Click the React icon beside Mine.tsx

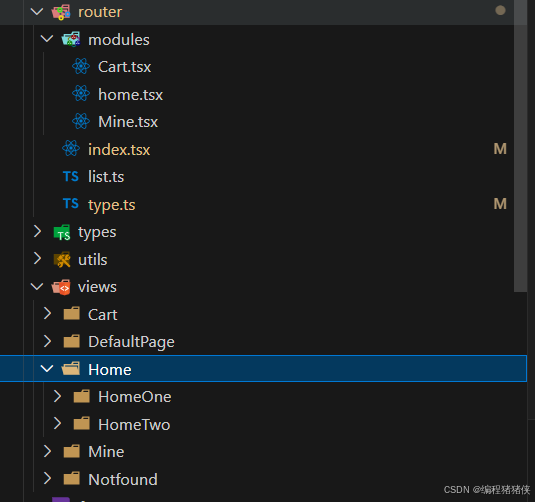coord(81,121)
